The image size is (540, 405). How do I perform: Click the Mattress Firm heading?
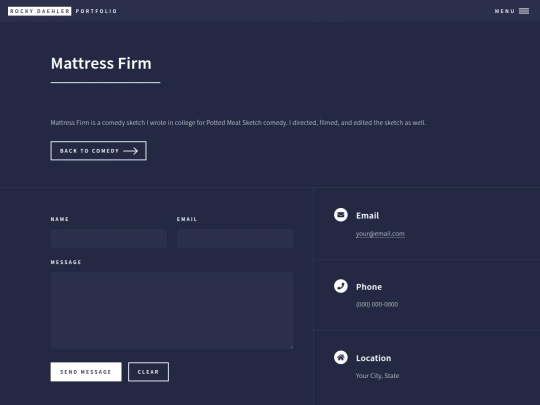[x=101, y=63]
